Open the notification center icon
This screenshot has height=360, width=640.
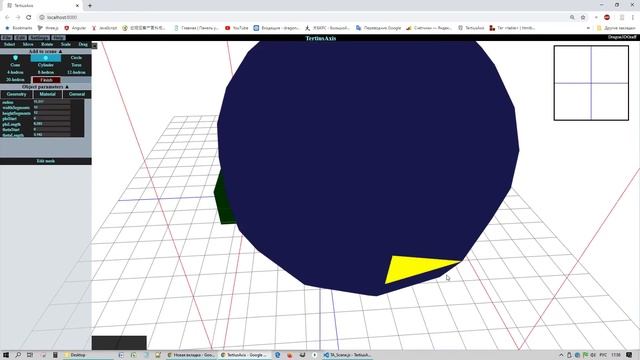[629, 355]
